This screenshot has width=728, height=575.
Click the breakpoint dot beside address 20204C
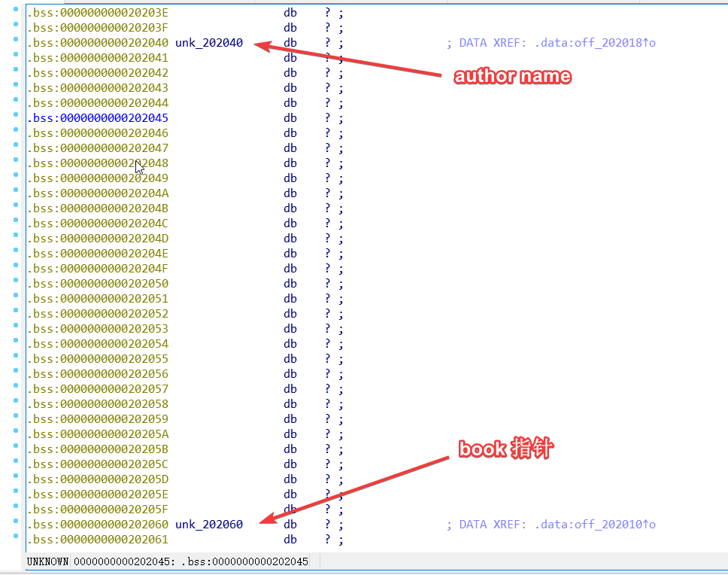click(16, 223)
